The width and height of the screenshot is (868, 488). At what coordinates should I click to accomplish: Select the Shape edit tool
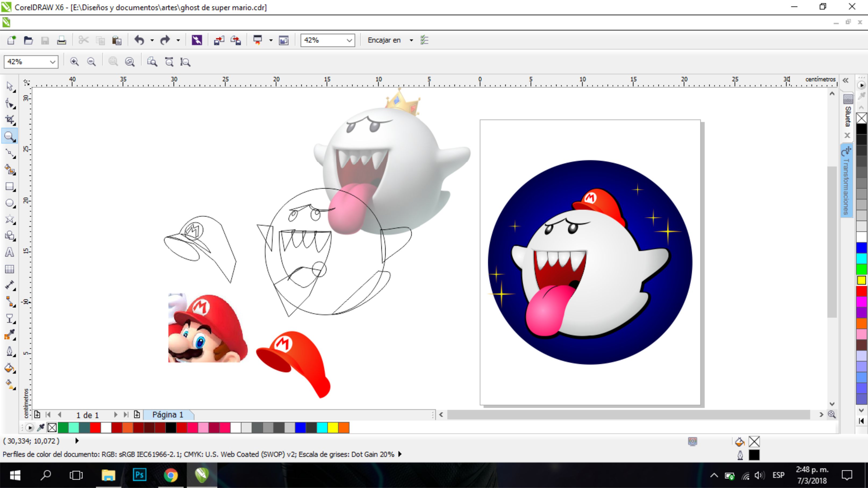(x=10, y=103)
